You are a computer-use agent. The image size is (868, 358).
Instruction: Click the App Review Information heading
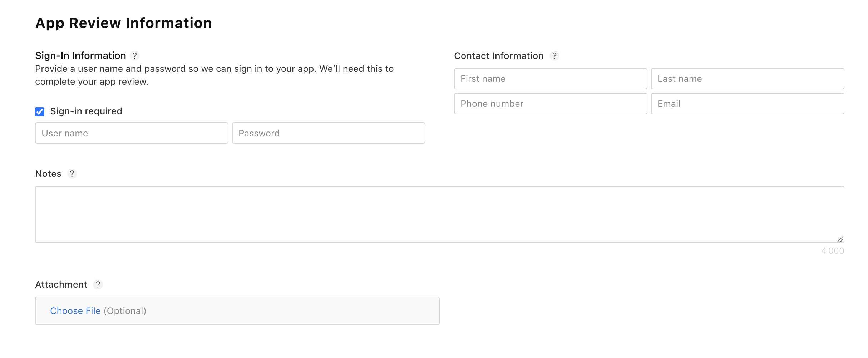pos(123,23)
